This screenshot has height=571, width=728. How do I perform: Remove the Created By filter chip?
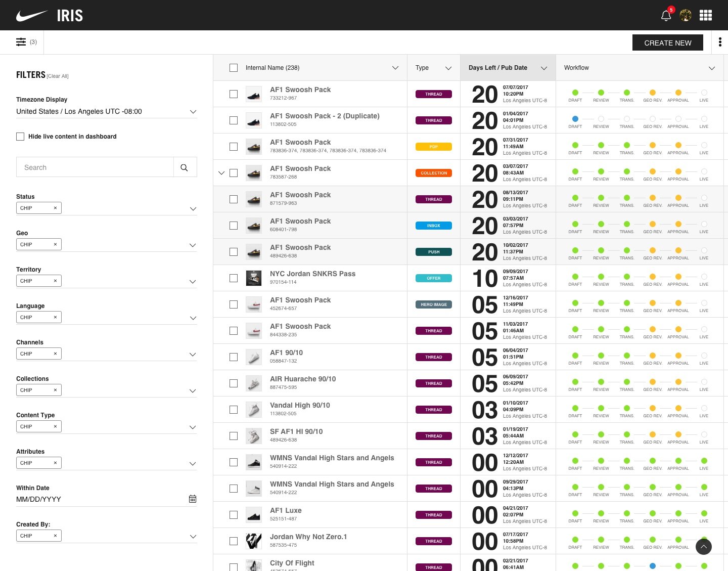pos(55,536)
